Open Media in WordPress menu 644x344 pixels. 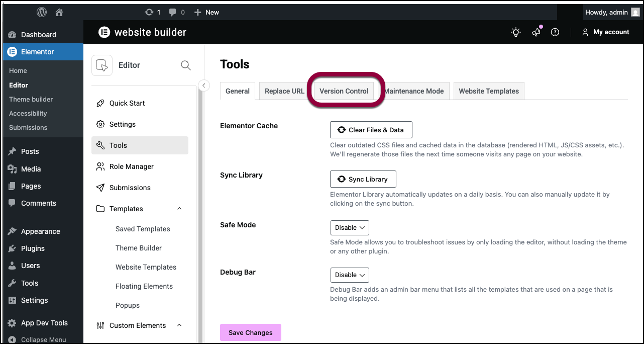[43, 169]
